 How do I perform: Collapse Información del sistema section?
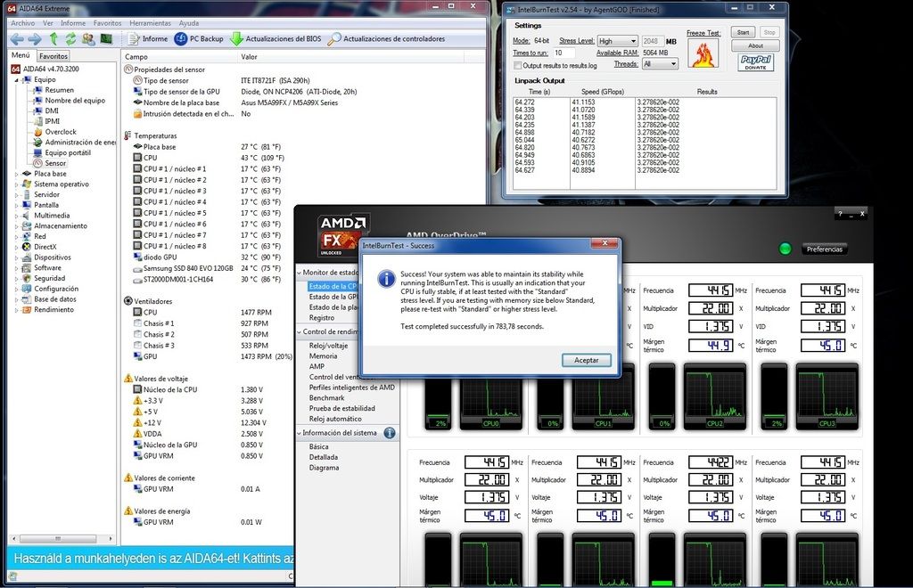pyautogui.click(x=300, y=433)
